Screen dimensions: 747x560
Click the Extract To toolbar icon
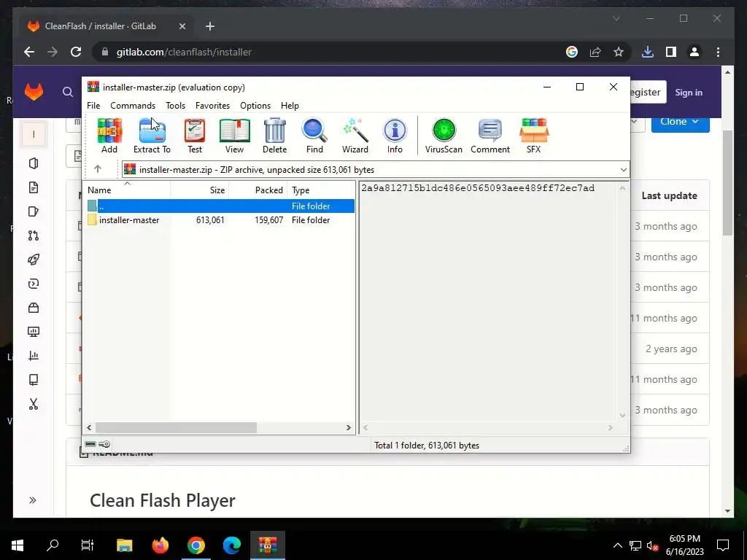tap(152, 136)
